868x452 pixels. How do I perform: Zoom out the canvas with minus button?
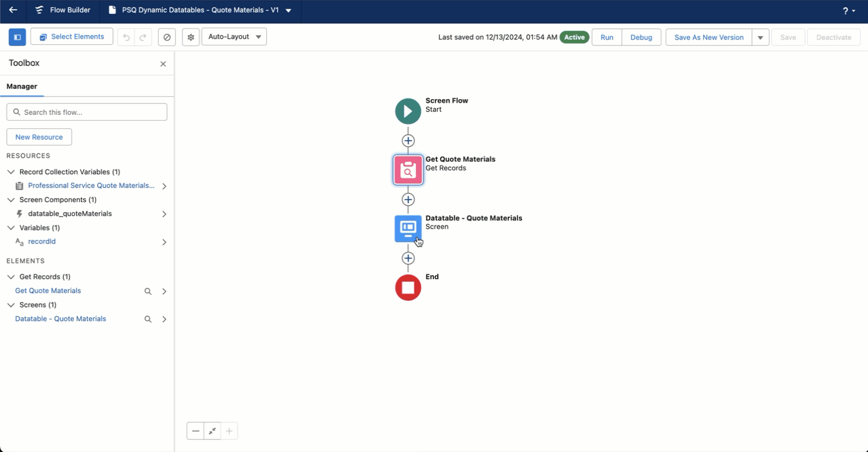[196, 431]
